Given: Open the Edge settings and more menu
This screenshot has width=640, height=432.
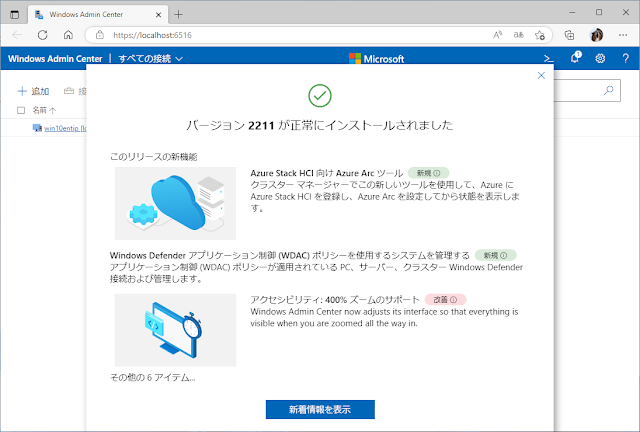Looking at the screenshot, I should (623, 35).
